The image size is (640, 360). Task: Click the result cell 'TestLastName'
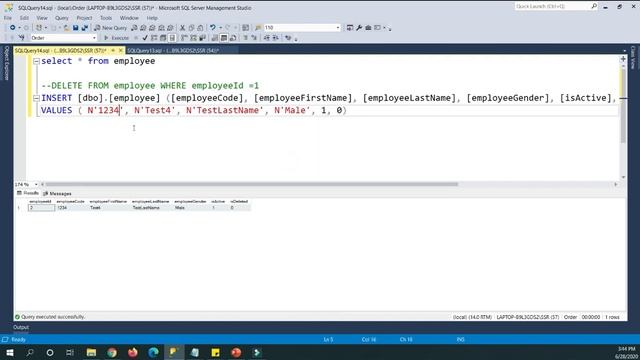[x=146, y=208]
